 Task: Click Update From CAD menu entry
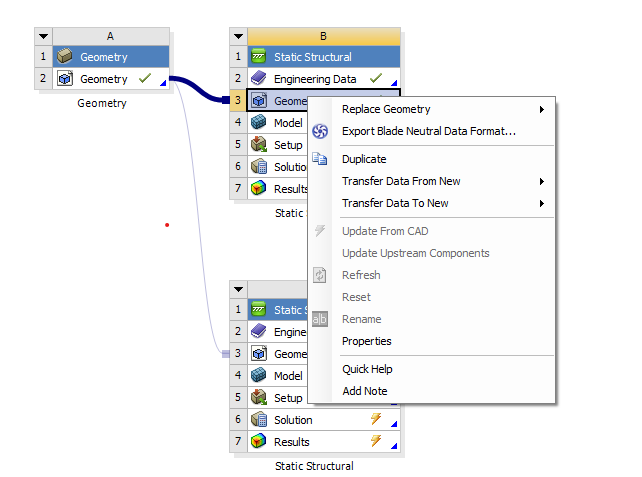tap(432, 231)
